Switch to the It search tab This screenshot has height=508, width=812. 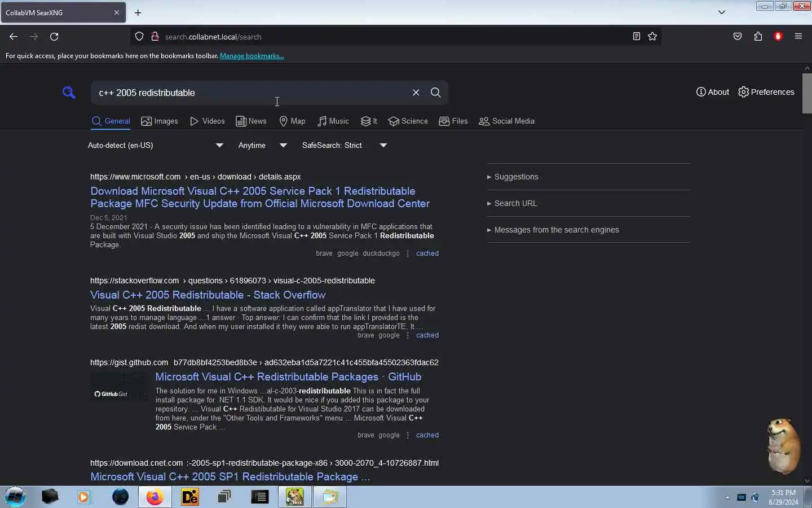click(369, 121)
